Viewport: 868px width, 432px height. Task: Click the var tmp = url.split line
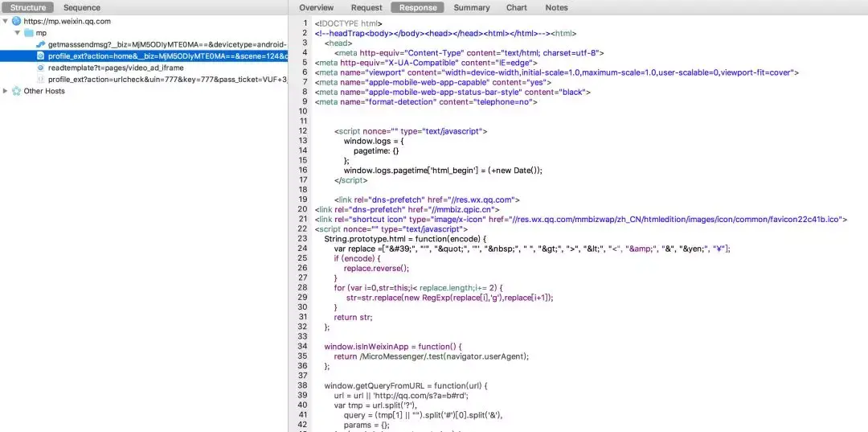375,405
